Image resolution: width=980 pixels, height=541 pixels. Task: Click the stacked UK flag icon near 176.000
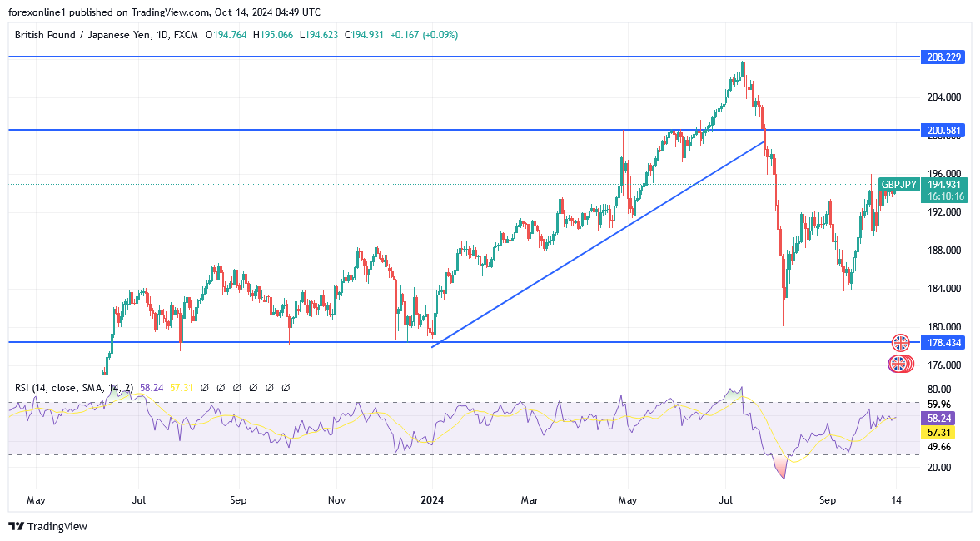[899, 364]
